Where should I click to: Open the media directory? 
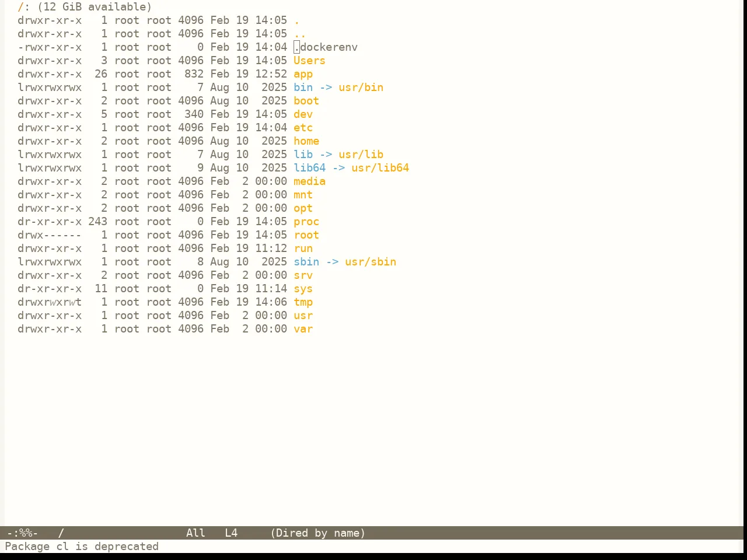[x=309, y=181]
